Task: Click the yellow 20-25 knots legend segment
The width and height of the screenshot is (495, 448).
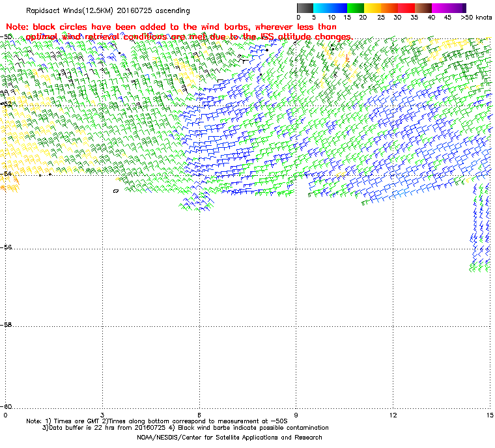Action: [373, 8]
